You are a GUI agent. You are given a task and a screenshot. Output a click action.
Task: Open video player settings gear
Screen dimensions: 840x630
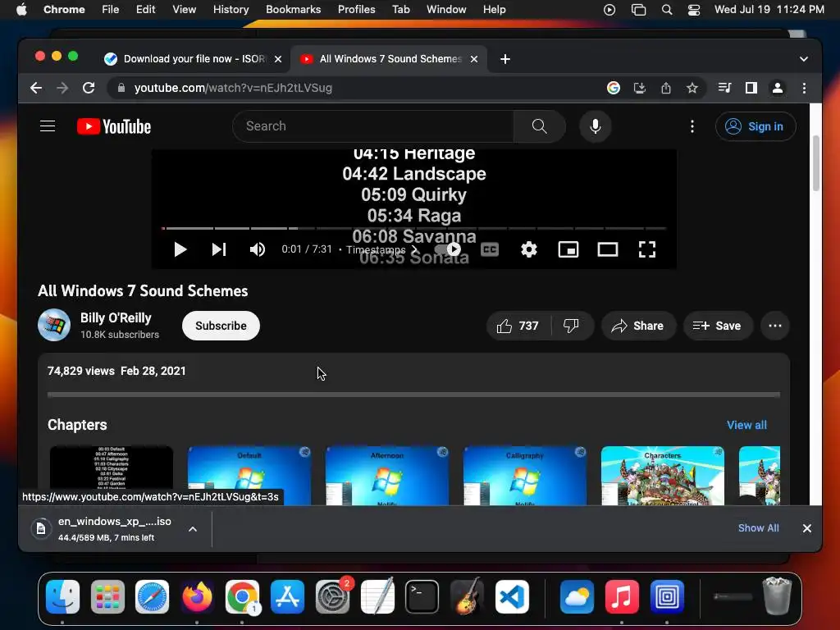[x=529, y=249]
